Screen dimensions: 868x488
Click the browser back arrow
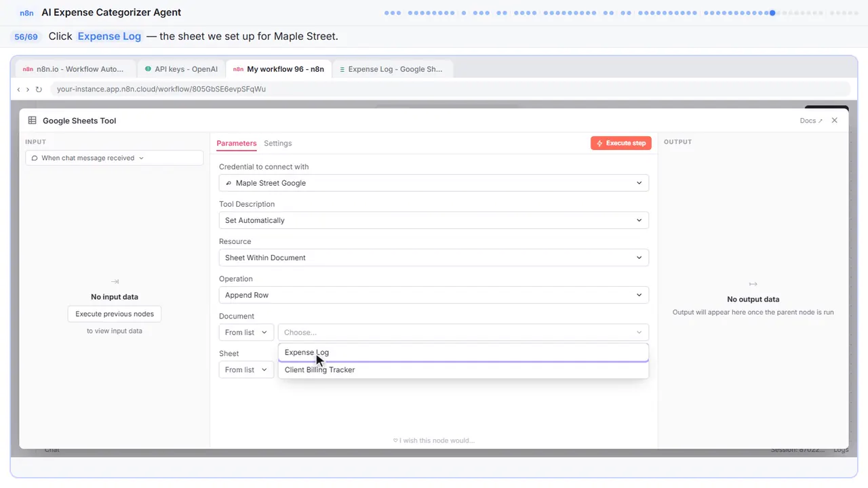[19, 89]
